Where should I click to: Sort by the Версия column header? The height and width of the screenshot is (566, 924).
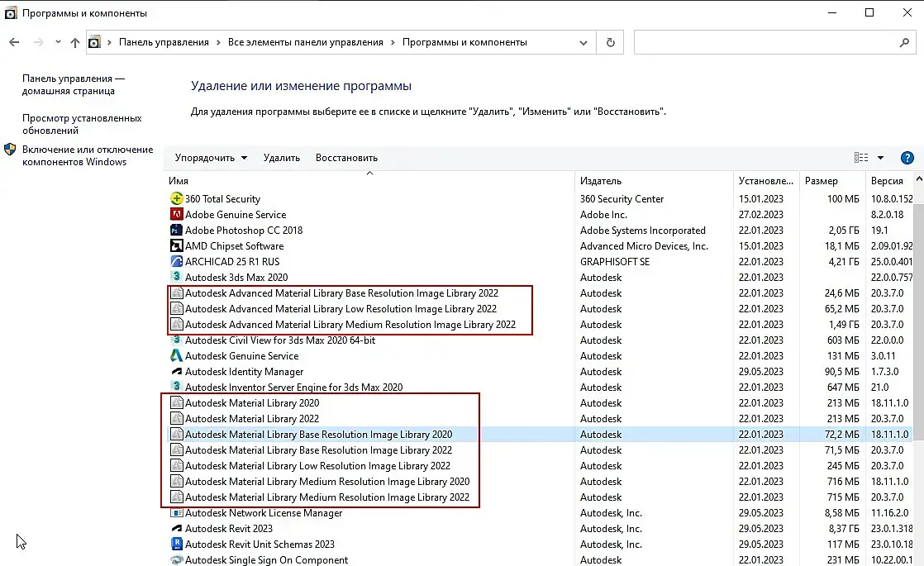point(889,181)
